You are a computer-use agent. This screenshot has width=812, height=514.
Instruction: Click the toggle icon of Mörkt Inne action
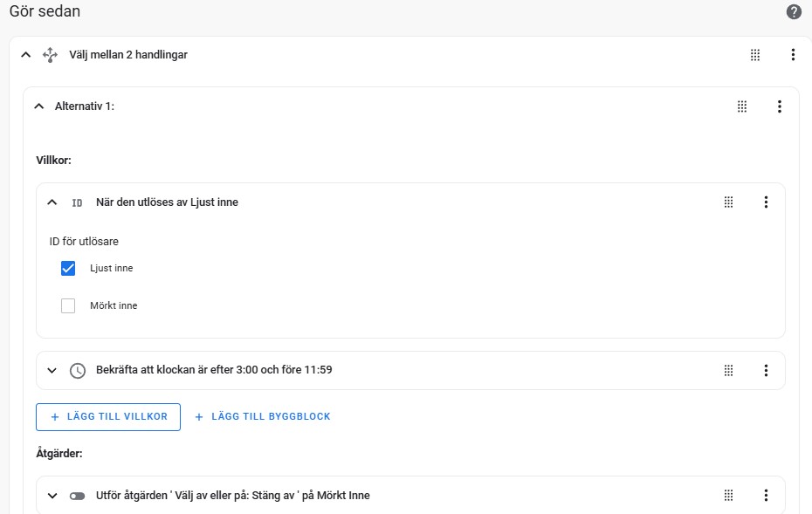coord(77,496)
